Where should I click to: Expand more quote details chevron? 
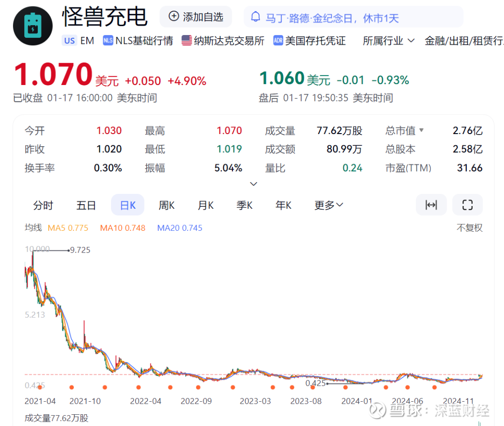pyautogui.click(x=253, y=184)
